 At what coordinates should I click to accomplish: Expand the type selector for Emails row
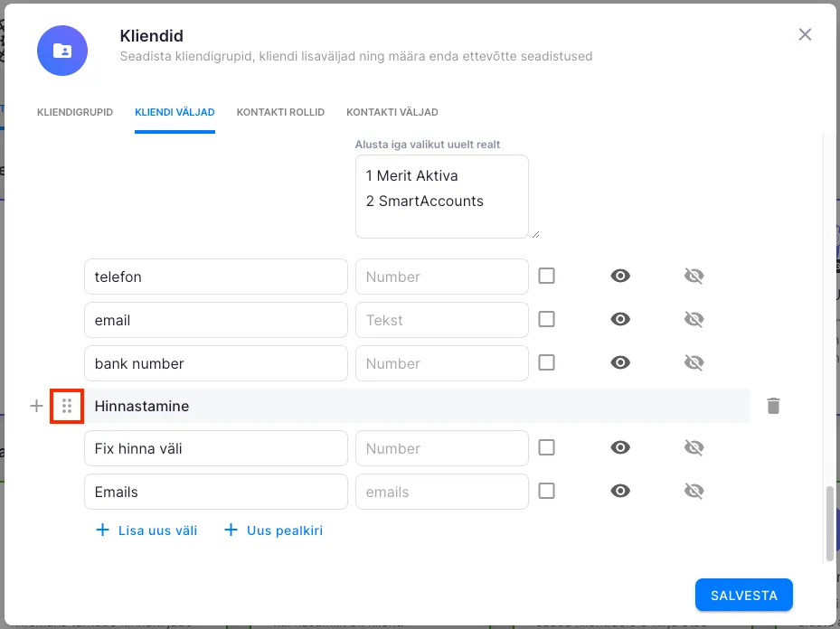[441, 492]
